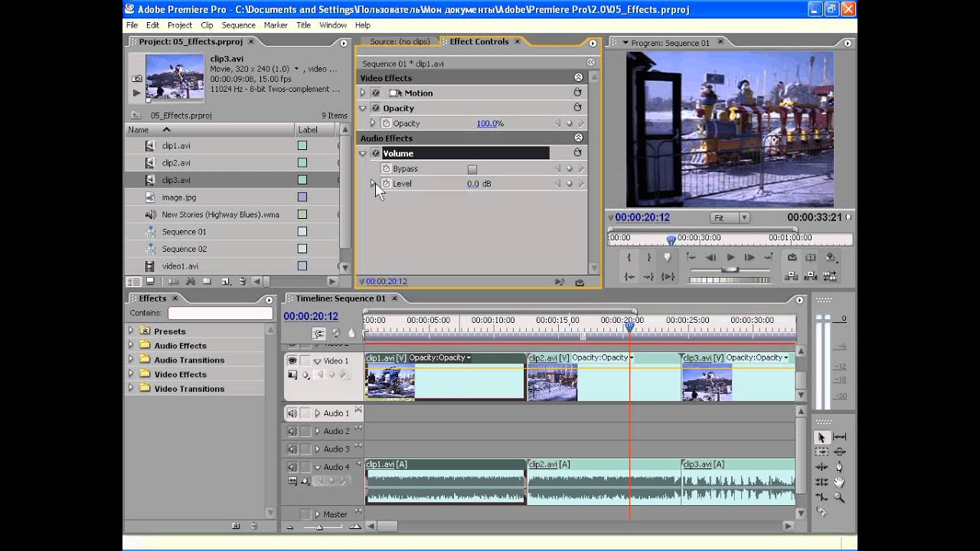Hide Video 1 track with eye icon
980x551 pixels.
[x=292, y=360]
